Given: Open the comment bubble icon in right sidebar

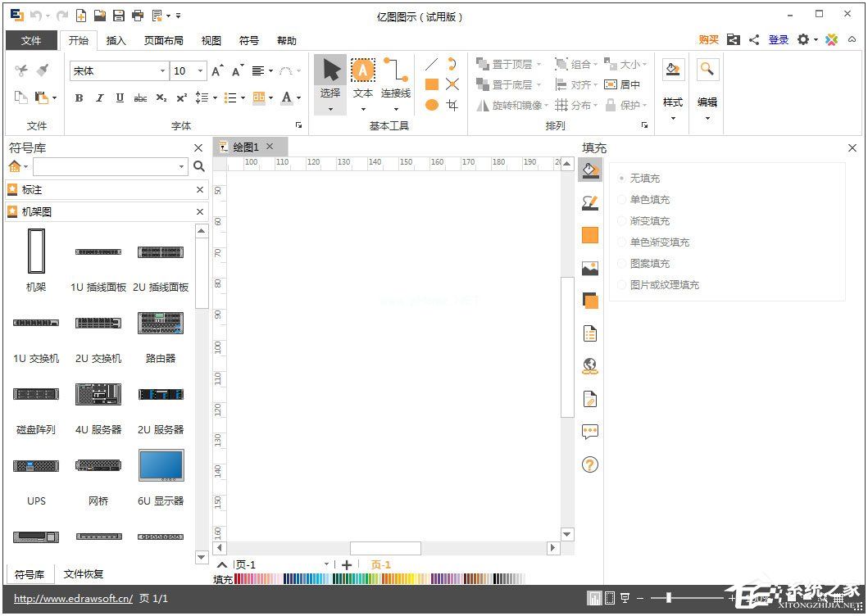Looking at the screenshot, I should tap(590, 432).
